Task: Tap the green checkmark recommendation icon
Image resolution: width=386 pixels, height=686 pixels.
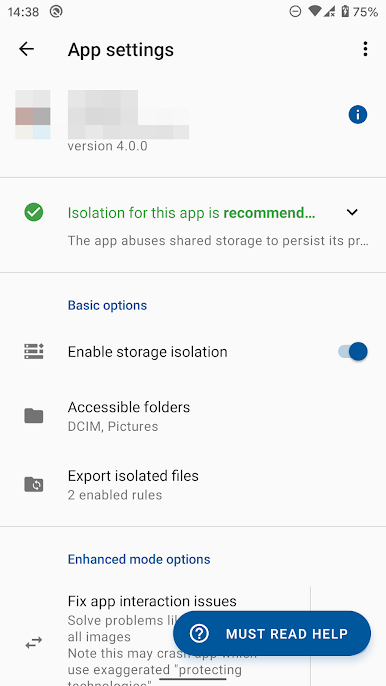Action: [x=34, y=212]
